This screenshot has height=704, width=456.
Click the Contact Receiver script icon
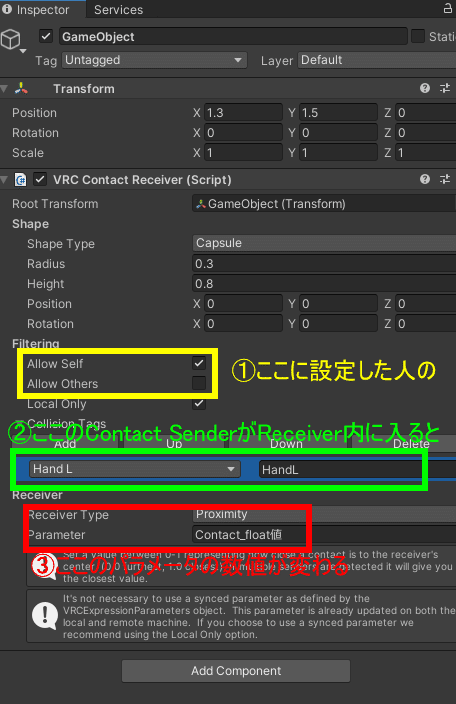(20, 180)
